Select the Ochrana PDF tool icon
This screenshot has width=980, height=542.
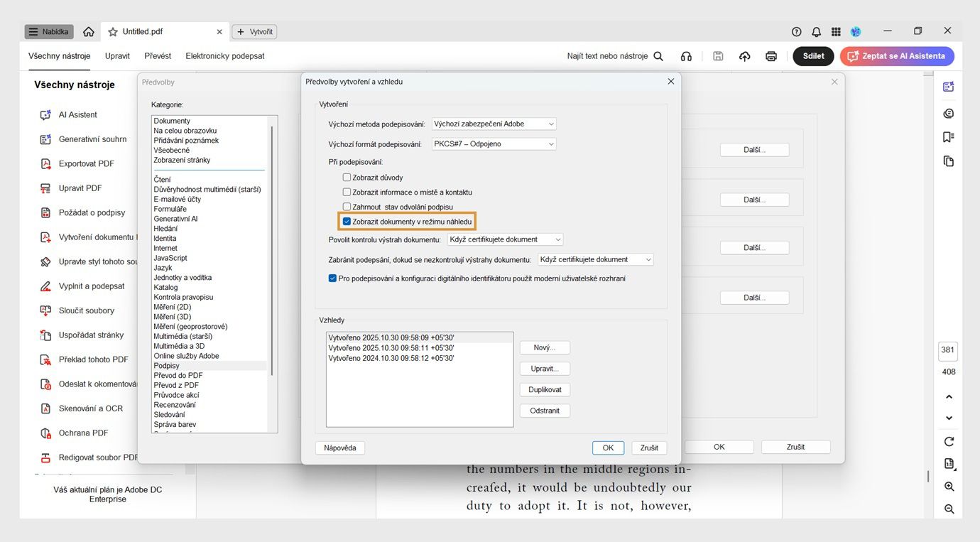45,433
